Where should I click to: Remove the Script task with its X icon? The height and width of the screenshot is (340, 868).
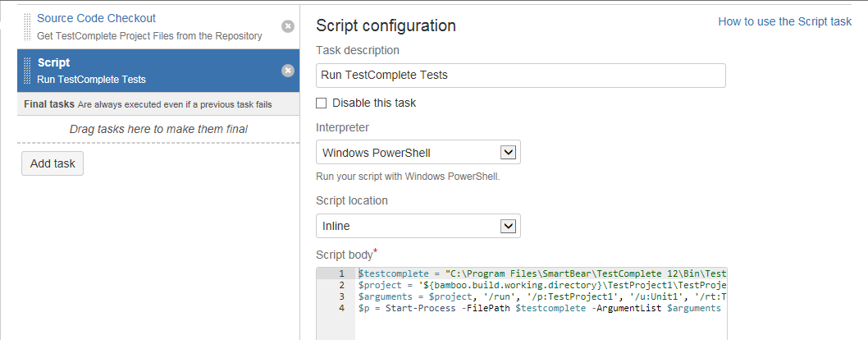[x=288, y=71]
